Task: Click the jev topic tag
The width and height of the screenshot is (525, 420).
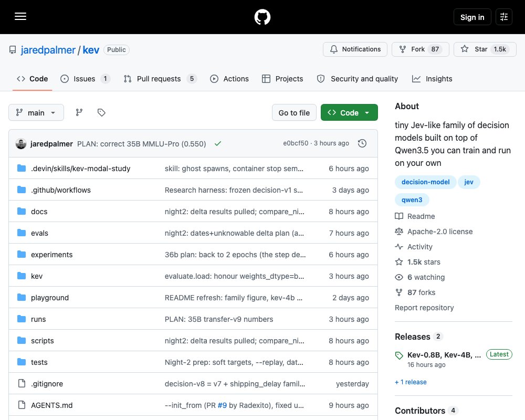Action: (x=468, y=182)
